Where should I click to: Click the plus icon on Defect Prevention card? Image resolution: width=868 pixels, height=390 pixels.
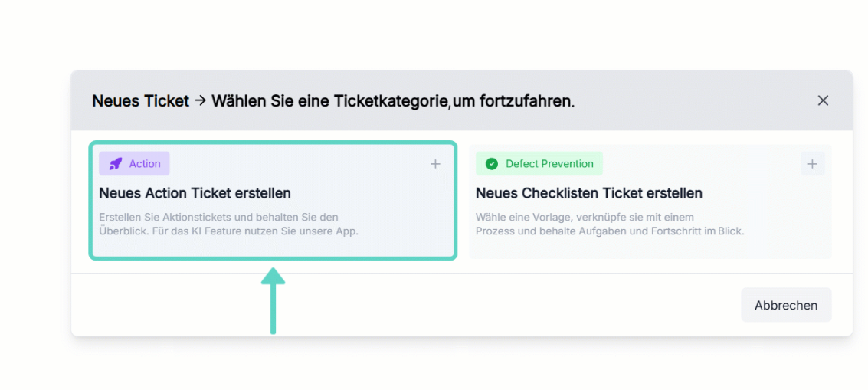click(812, 163)
